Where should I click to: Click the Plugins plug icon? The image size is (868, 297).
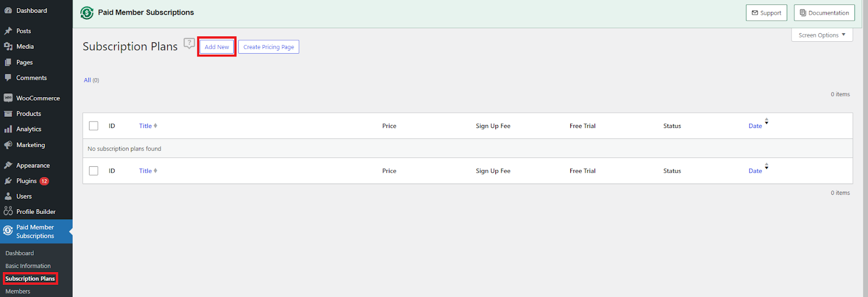8,181
